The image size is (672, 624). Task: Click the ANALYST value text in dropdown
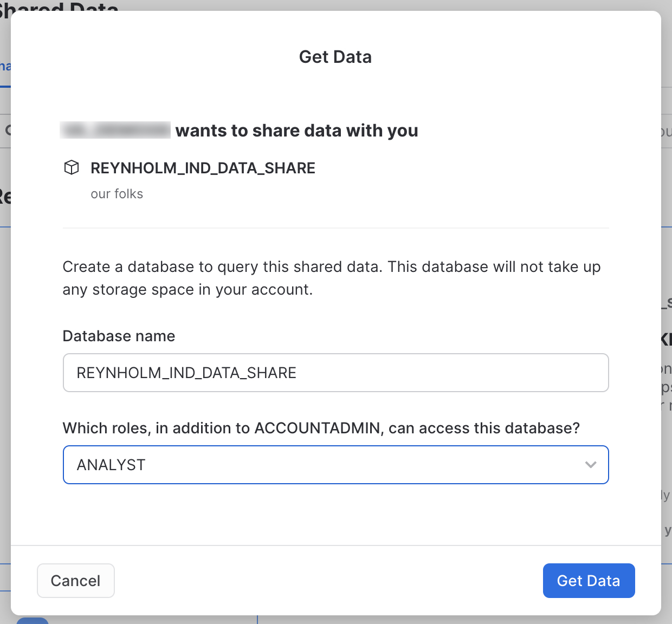click(x=111, y=465)
